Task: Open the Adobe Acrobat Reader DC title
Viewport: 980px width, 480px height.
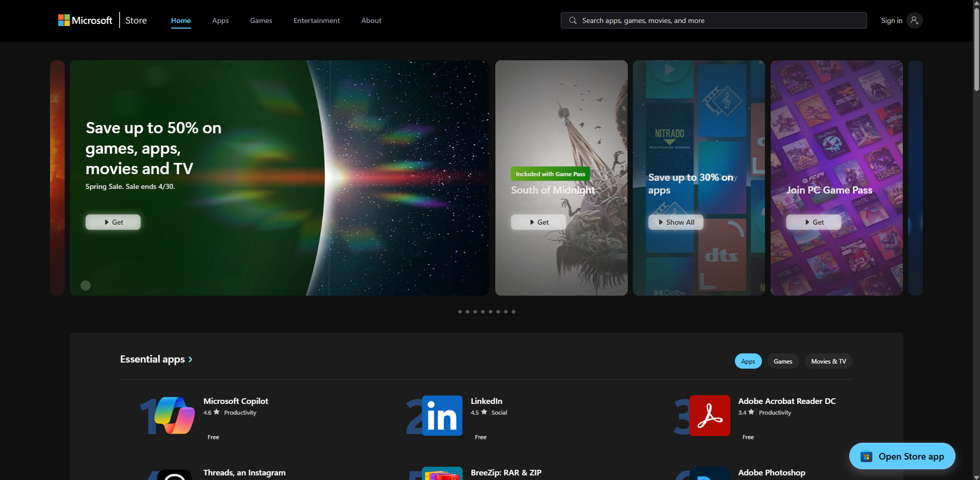Action: point(787,401)
